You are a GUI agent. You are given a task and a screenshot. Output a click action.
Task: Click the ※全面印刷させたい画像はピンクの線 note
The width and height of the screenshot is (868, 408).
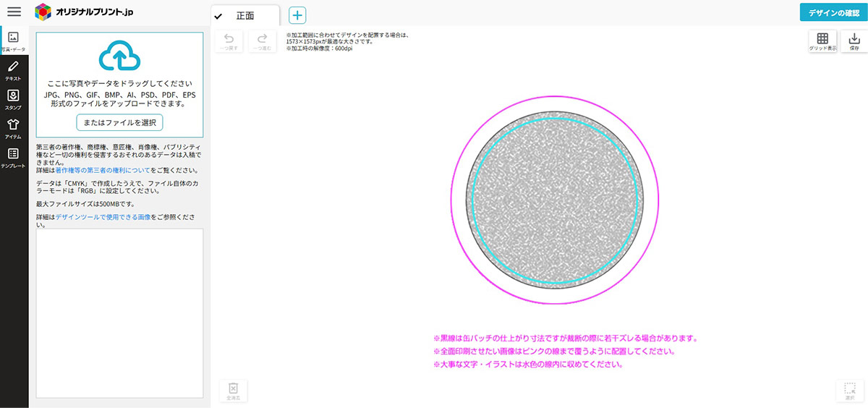pos(554,351)
